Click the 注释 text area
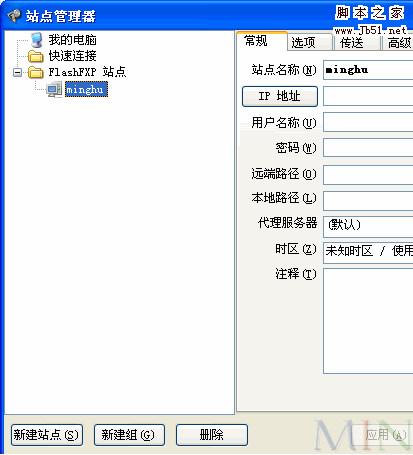Screen dimensions: 413x455 click(368, 321)
